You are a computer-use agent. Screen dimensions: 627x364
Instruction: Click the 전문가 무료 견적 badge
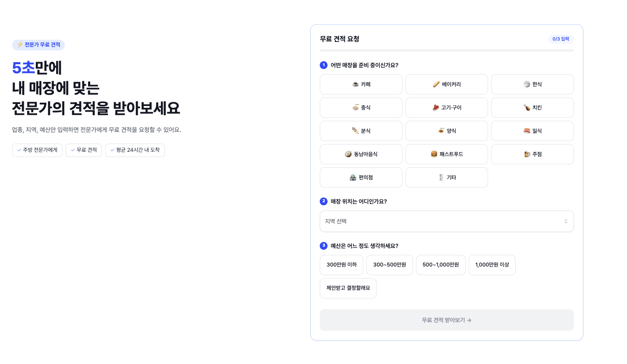coord(38,45)
